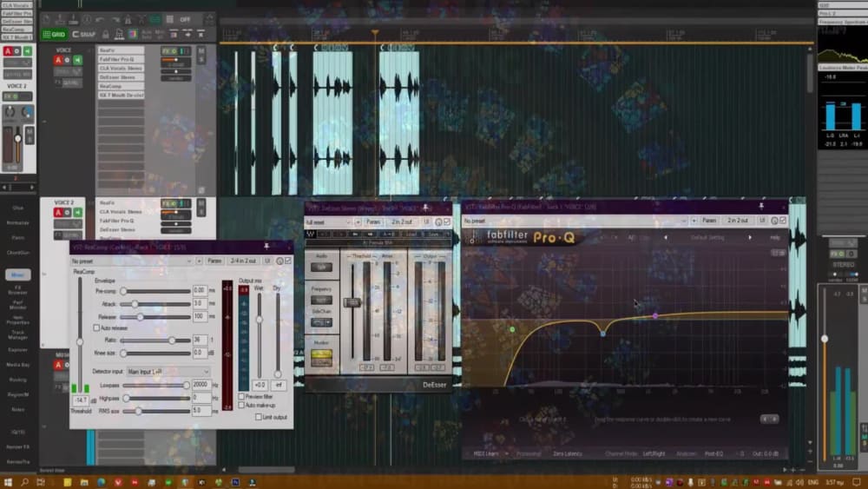This screenshot has width=868, height=489.
Task: Select blue notch EQ band point in Pro-Q
Action: pyautogui.click(x=603, y=334)
